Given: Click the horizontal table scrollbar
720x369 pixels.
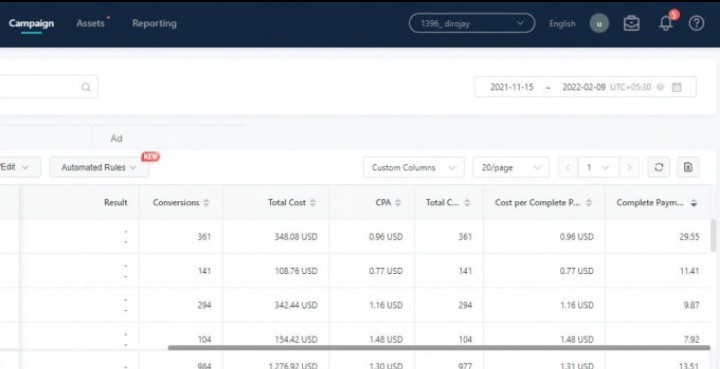Looking at the screenshot, I should (439, 347).
